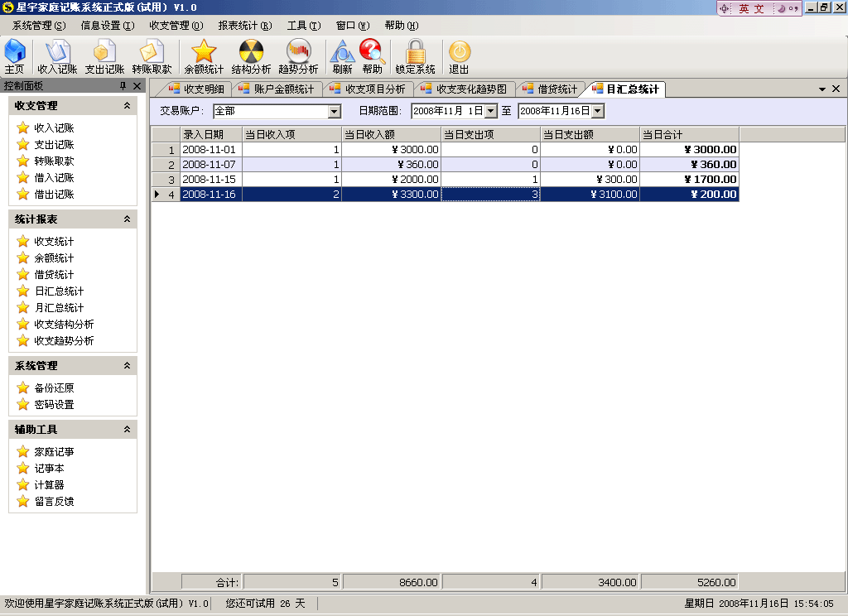
Task: Collapse the 统计报表 panel section
Action: coord(127,219)
